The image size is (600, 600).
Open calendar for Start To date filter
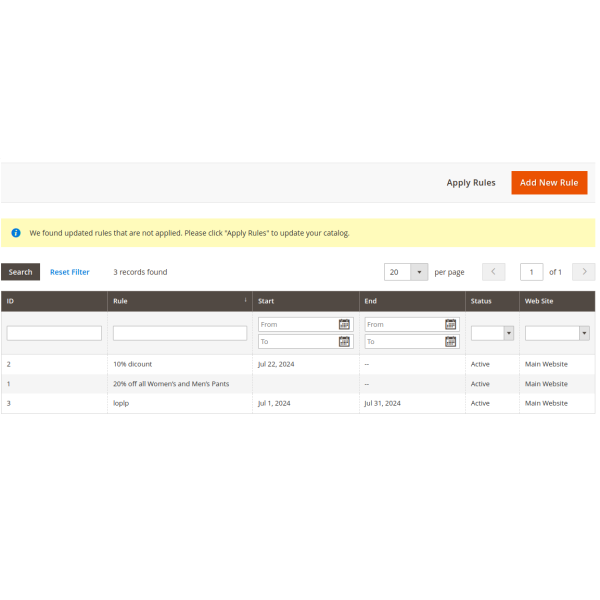pos(344,342)
